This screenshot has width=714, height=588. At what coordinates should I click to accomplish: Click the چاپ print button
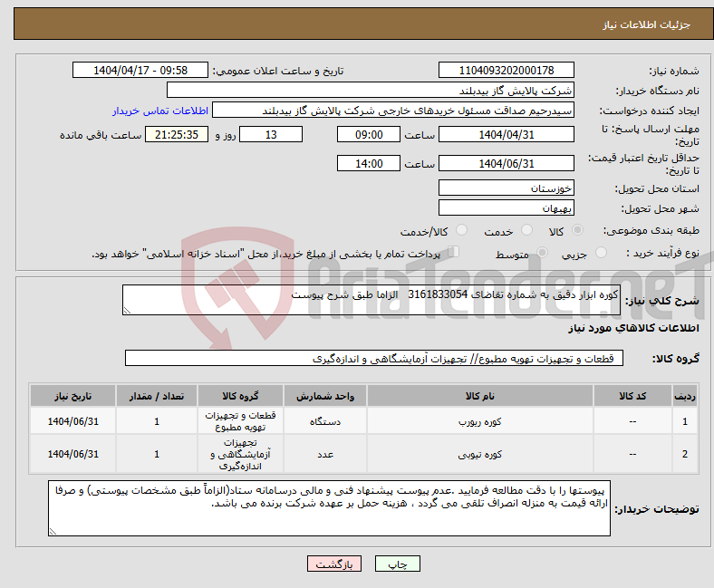click(x=398, y=564)
